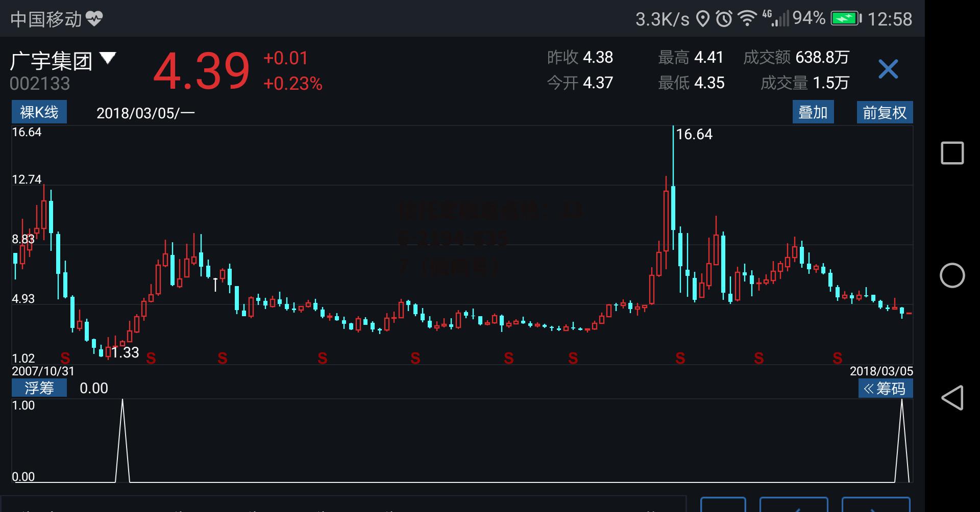Viewport: 980px width, 512px height.
Task: Tap the 浮筹 indicator button
Action: pyautogui.click(x=39, y=388)
